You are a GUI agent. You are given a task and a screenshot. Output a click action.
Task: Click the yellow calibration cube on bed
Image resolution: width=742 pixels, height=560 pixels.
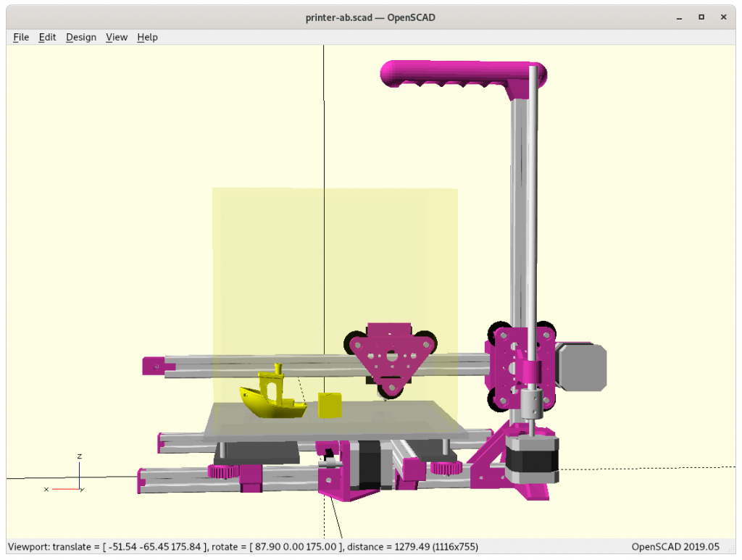(330, 406)
